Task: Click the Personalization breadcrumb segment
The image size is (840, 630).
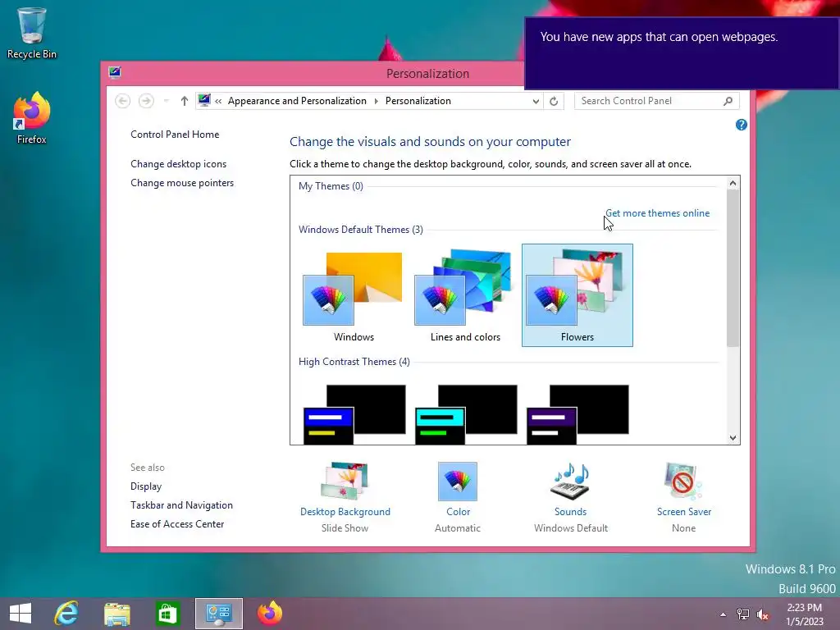Action: (418, 101)
